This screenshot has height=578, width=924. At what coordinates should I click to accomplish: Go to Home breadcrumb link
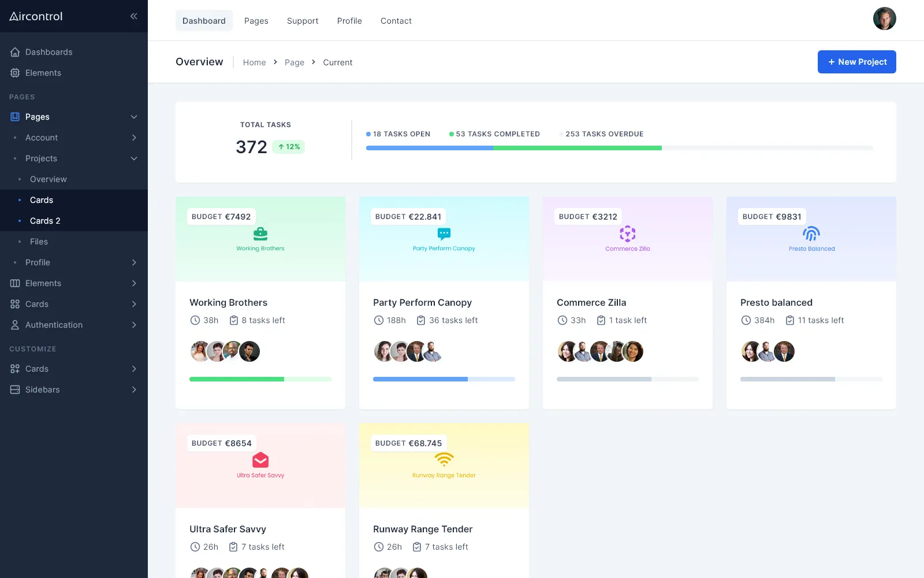pos(254,62)
